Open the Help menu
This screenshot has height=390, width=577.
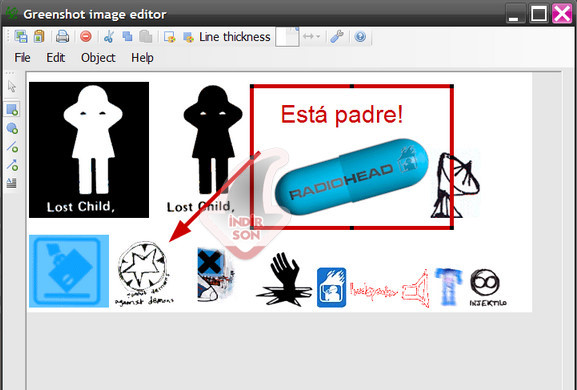coord(142,58)
